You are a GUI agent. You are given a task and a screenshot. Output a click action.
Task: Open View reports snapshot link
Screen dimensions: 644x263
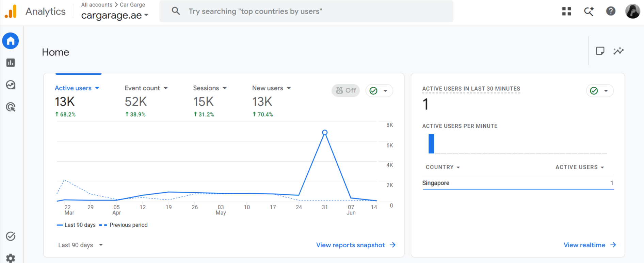tap(356, 245)
